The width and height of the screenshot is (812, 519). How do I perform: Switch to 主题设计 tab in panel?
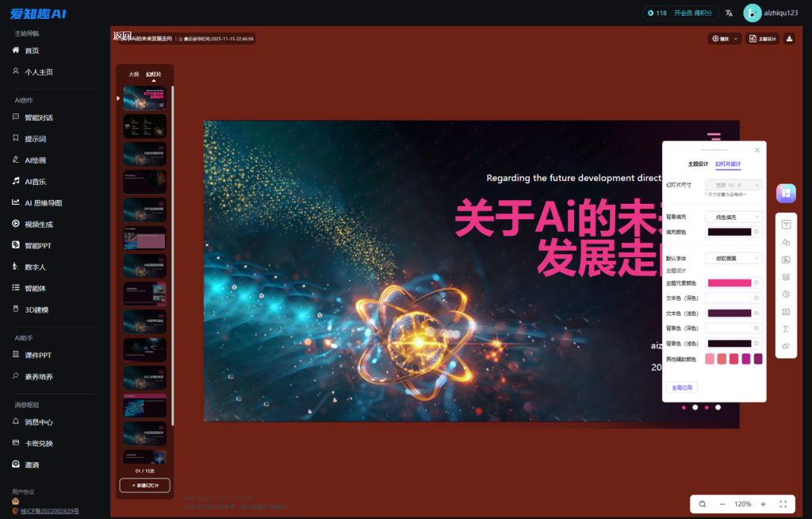point(698,163)
